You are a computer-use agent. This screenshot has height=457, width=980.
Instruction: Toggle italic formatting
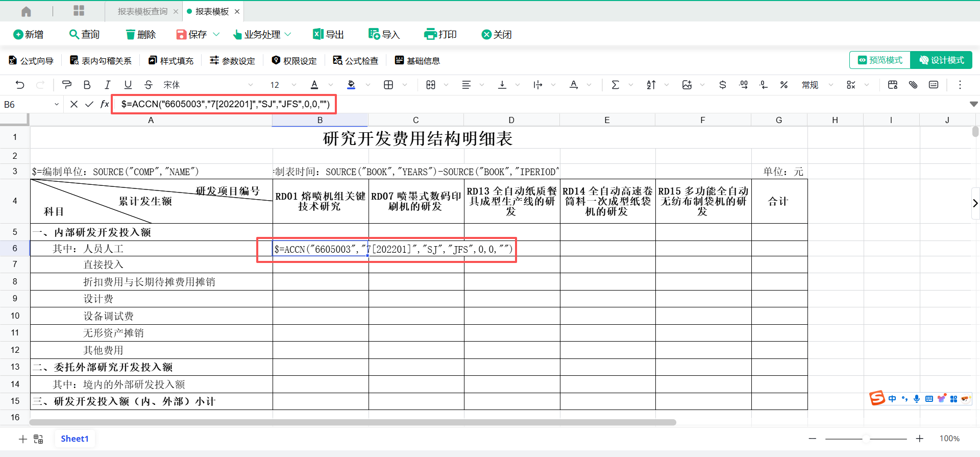[x=107, y=85]
